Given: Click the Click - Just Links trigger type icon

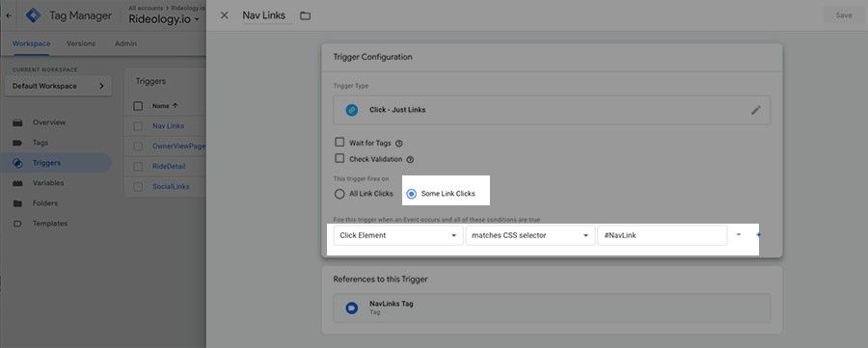Looking at the screenshot, I should (x=351, y=110).
